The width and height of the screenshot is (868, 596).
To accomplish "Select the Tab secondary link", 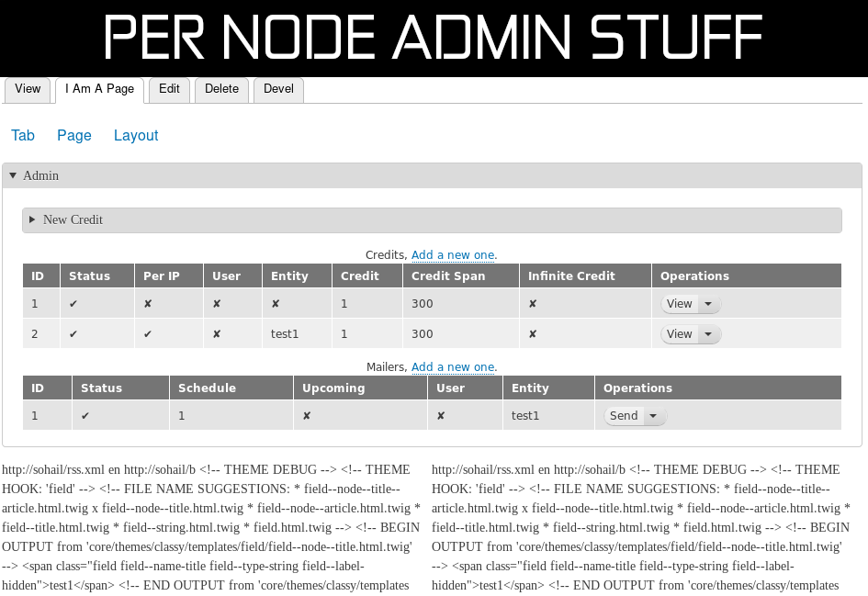I will point(23,136).
